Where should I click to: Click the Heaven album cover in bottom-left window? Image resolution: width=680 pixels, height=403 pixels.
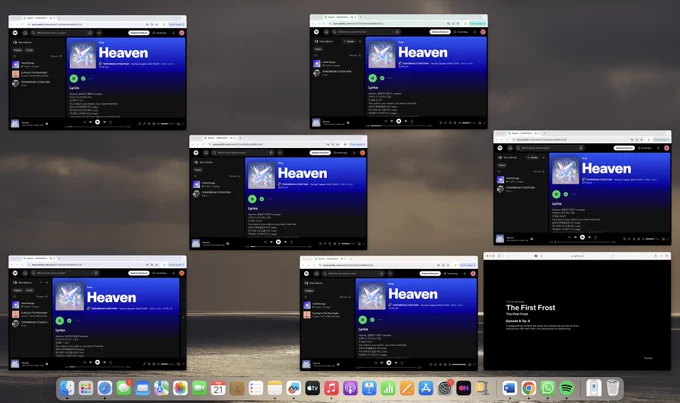(x=69, y=296)
